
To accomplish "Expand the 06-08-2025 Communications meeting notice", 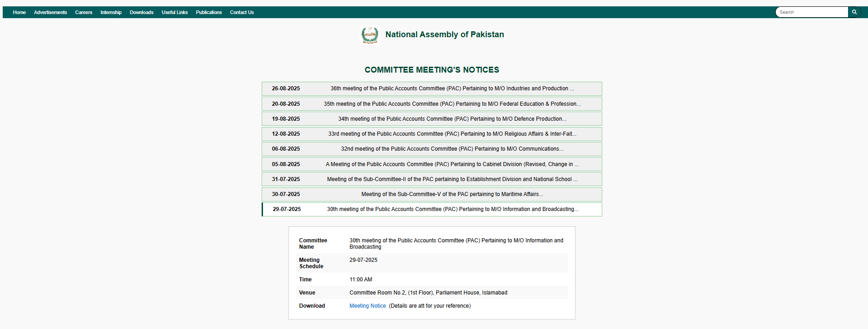I will (432, 149).
